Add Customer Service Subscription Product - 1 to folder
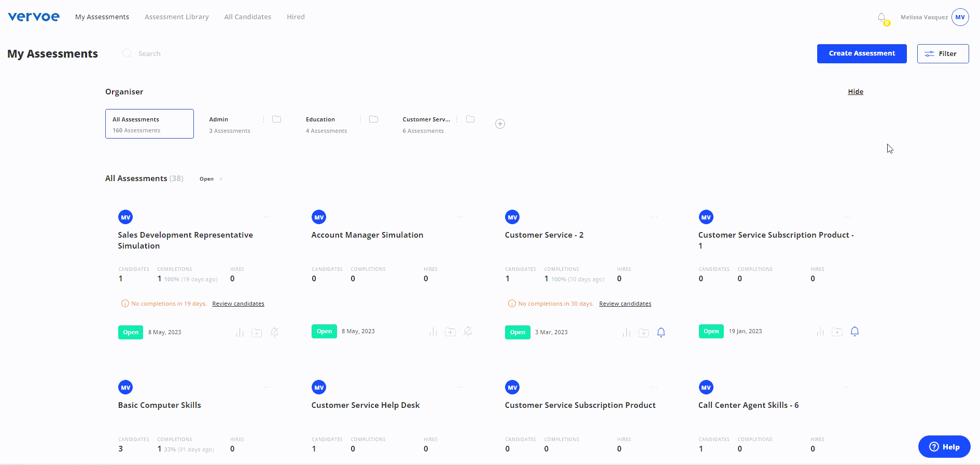The height and width of the screenshot is (465, 980). (837, 332)
